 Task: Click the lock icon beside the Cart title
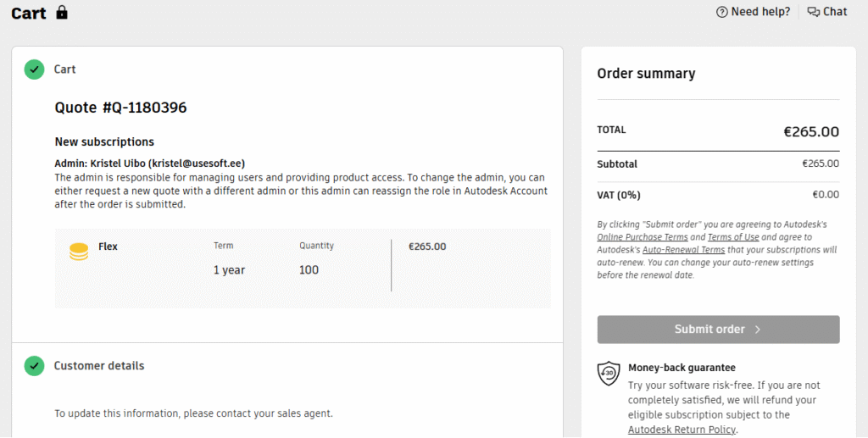[61, 13]
